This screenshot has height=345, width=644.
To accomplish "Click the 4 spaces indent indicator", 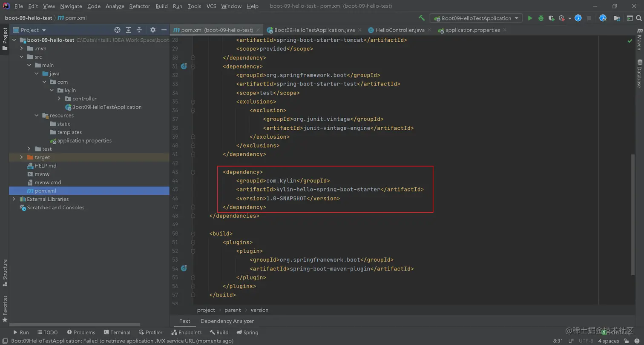I will (x=609, y=341).
